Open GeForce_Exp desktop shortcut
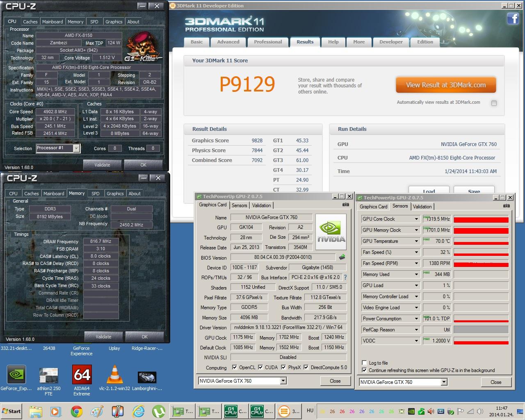 point(16,378)
